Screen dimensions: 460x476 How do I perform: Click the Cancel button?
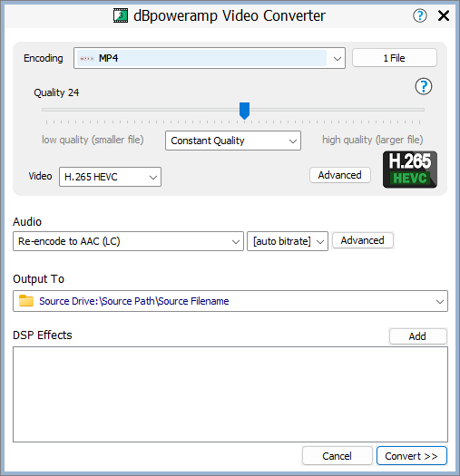click(337, 456)
